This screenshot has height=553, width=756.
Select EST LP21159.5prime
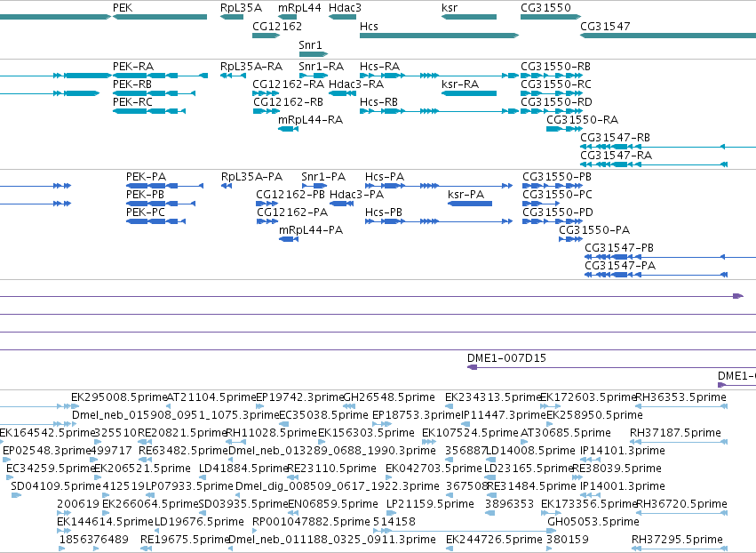391,513
